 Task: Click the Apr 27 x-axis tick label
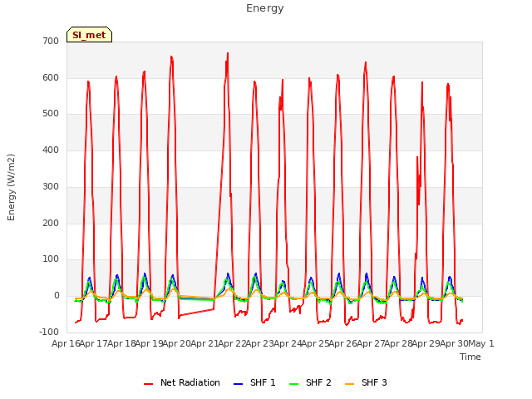pyautogui.click(x=371, y=343)
